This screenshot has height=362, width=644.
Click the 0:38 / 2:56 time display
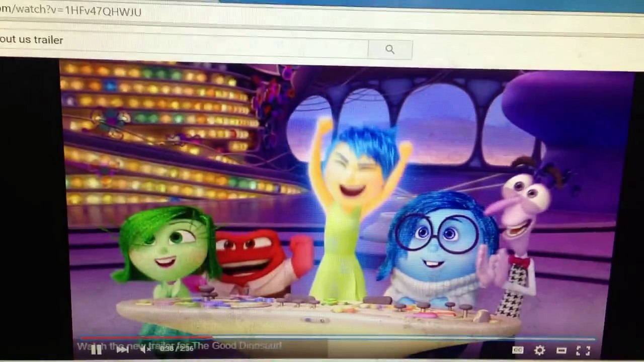pos(176,348)
